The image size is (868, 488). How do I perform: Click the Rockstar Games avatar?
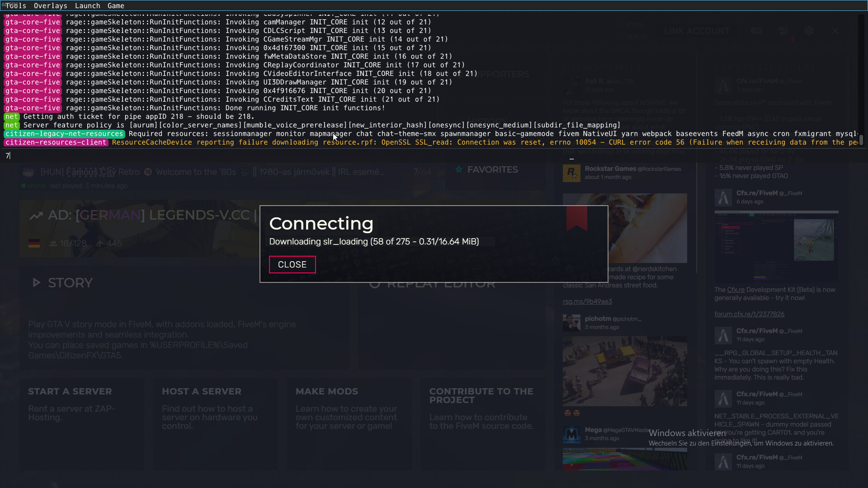point(571,173)
